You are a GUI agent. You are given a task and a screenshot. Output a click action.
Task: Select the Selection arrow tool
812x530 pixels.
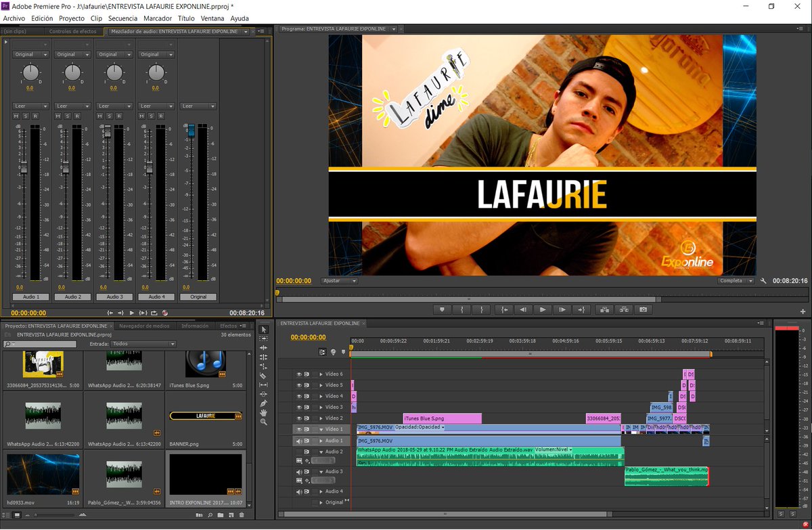click(x=264, y=330)
